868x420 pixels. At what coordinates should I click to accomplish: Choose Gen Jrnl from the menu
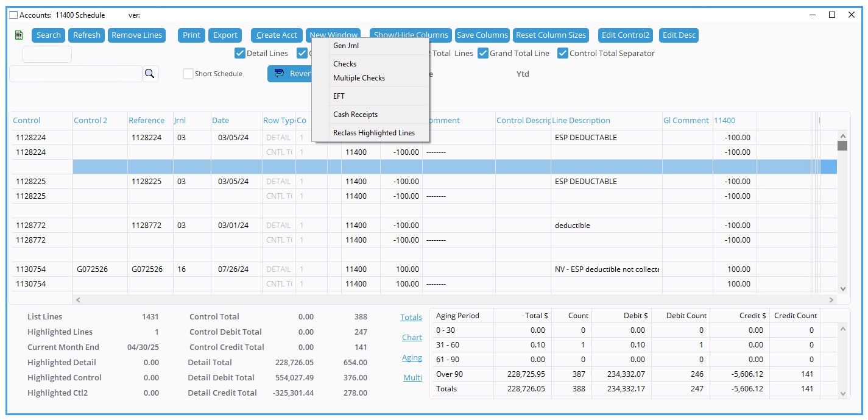tap(346, 46)
